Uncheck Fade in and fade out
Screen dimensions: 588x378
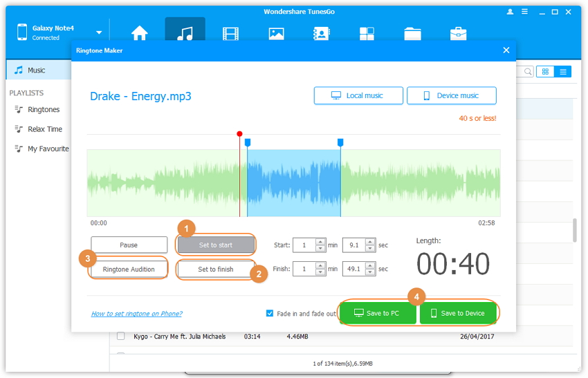(270, 313)
